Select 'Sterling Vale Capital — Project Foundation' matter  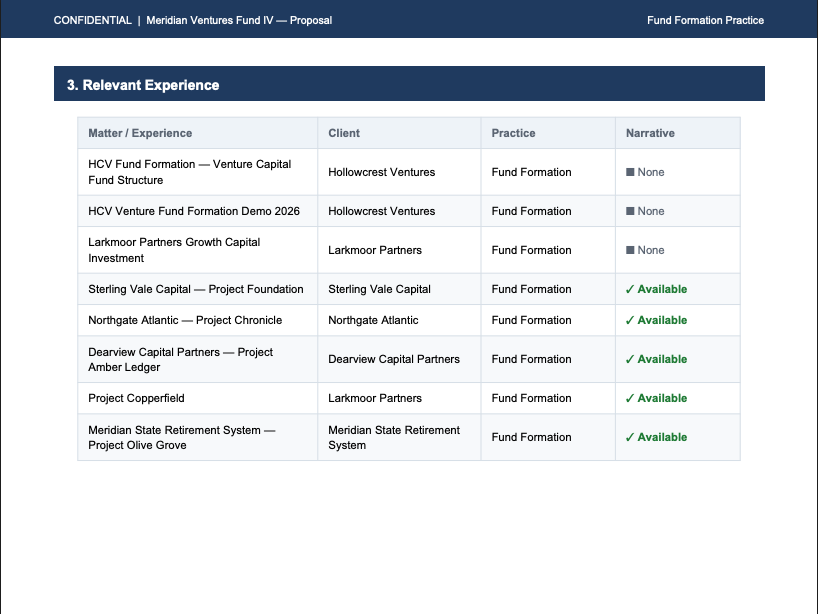click(x=196, y=289)
